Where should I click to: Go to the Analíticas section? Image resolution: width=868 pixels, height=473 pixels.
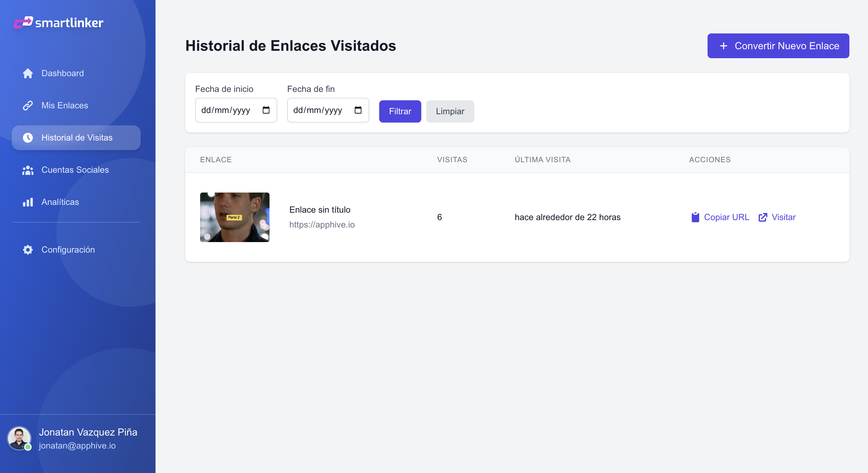pos(60,202)
